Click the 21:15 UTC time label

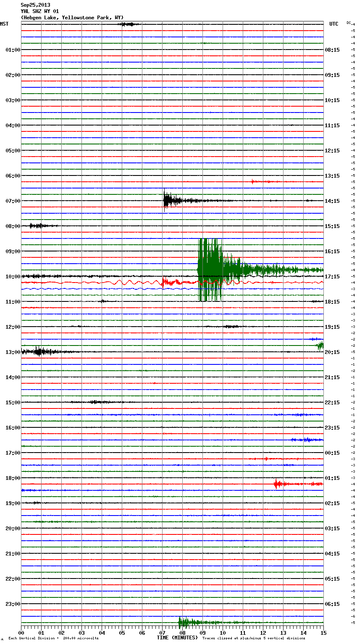pyautogui.click(x=332, y=377)
